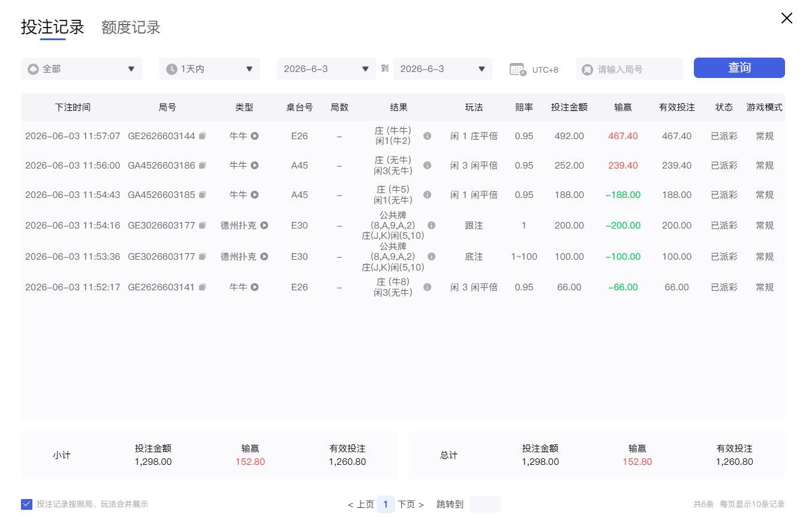
Task: Click play type 闲 3 闲平倍 at 11:56:00
Action: point(474,166)
